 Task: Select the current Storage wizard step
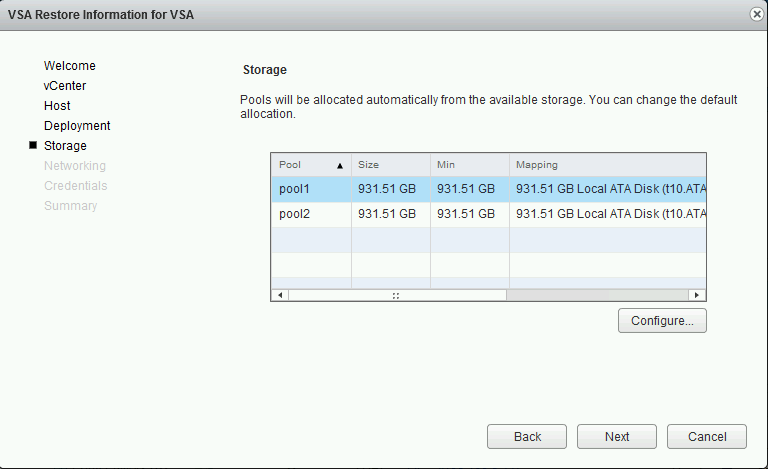point(65,146)
